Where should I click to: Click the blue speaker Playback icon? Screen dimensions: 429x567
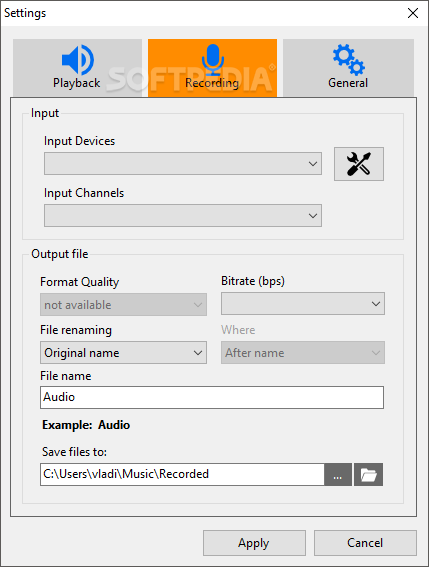78,60
